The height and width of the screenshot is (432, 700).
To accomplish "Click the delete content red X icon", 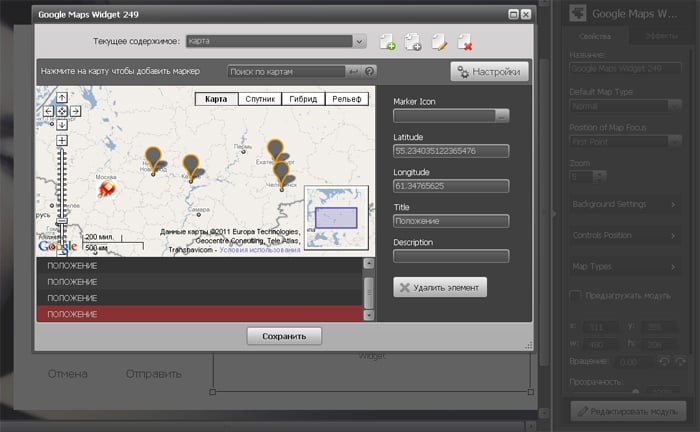I will (464, 42).
